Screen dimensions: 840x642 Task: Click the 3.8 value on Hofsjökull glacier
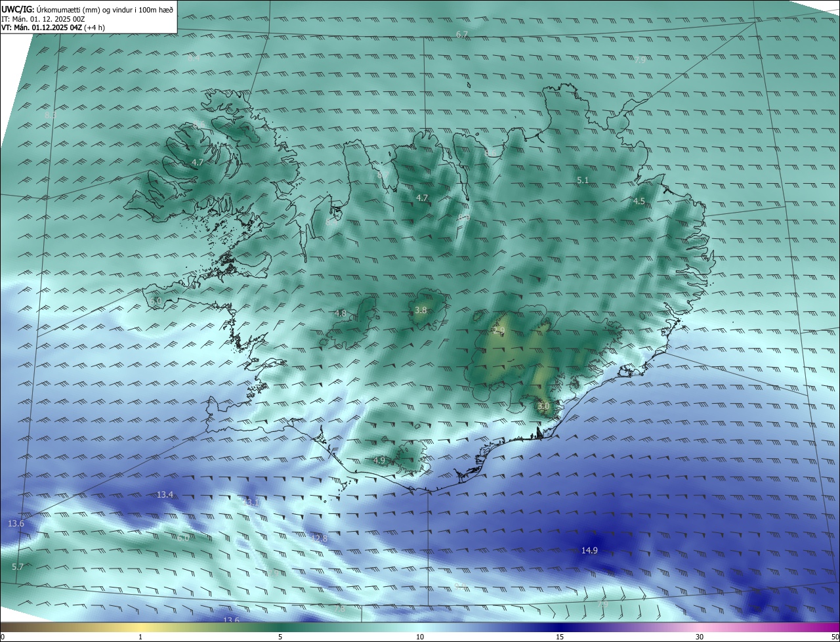[421, 310]
